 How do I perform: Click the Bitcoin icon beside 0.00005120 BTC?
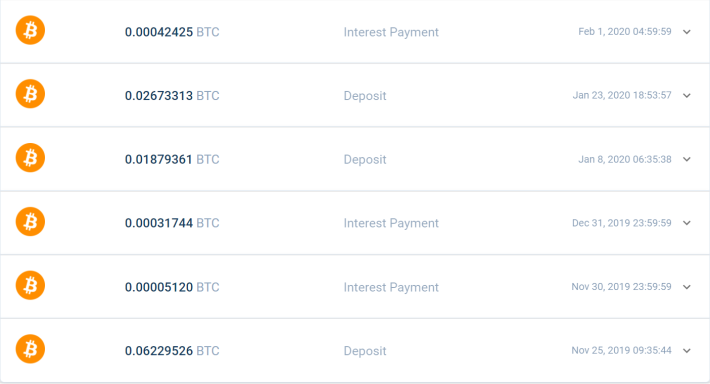(x=30, y=286)
